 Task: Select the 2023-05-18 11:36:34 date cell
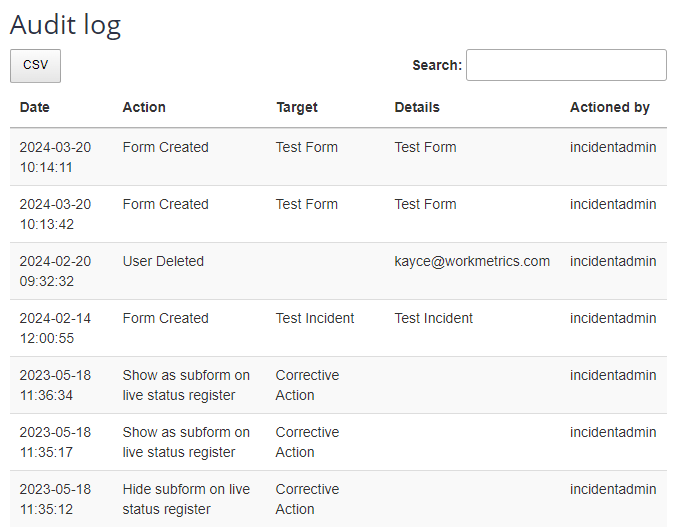point(55,385)
